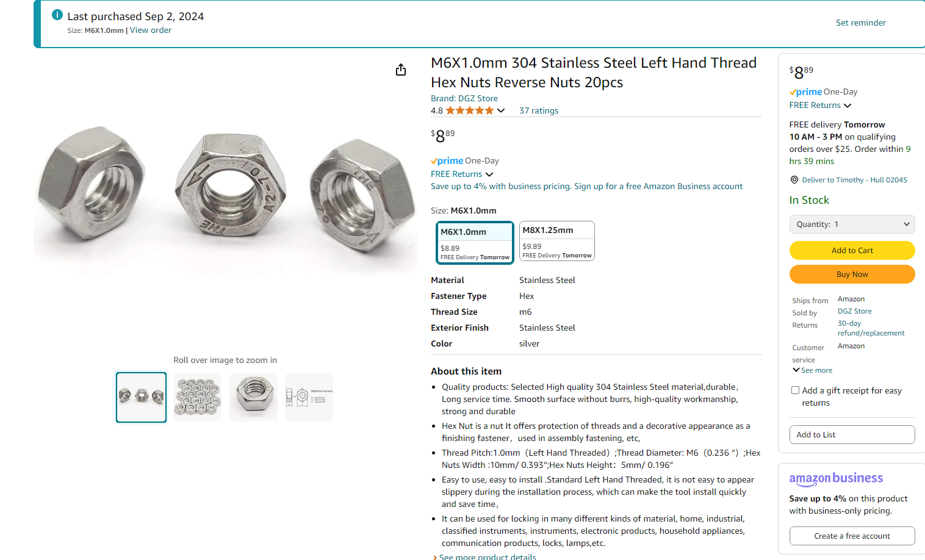The height and width of the screenshot is (560, 925).
Task: Open the View order link
Action: [x=151, y=30]
